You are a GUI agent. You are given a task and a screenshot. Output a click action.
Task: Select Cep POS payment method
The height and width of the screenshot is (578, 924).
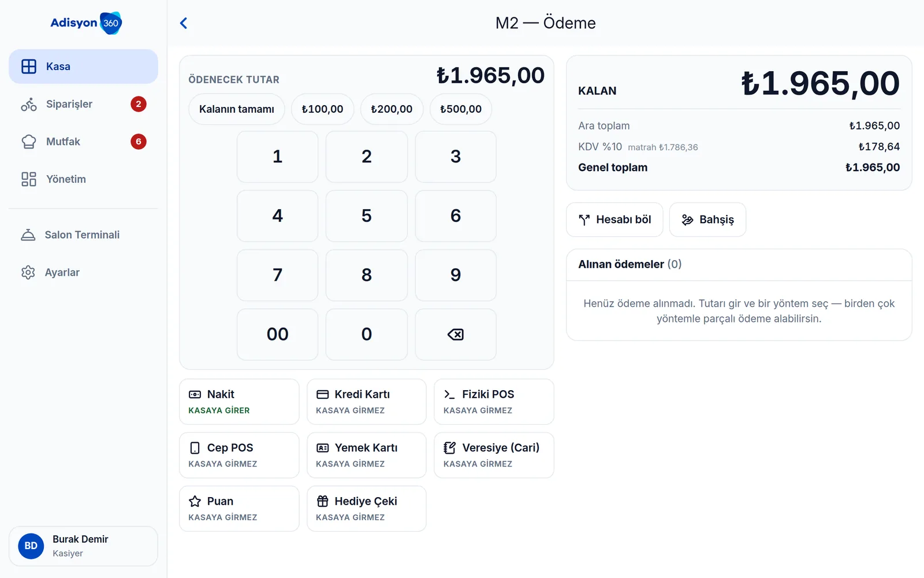click(239, 455)
